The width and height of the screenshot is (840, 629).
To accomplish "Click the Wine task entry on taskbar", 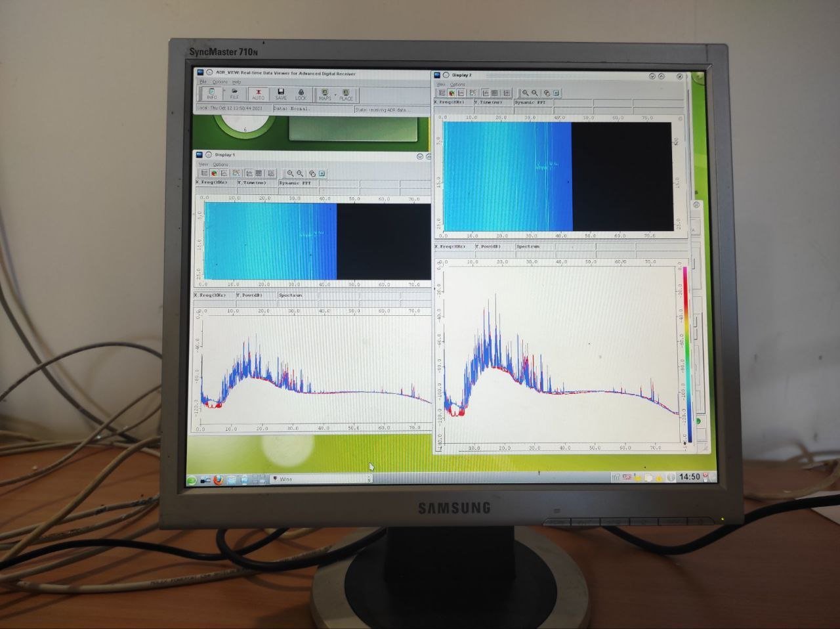I will pyautogui.click(x=322, y=479).
